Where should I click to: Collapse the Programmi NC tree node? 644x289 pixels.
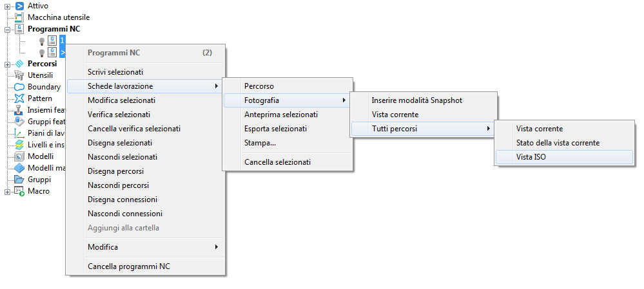[7, 29]
